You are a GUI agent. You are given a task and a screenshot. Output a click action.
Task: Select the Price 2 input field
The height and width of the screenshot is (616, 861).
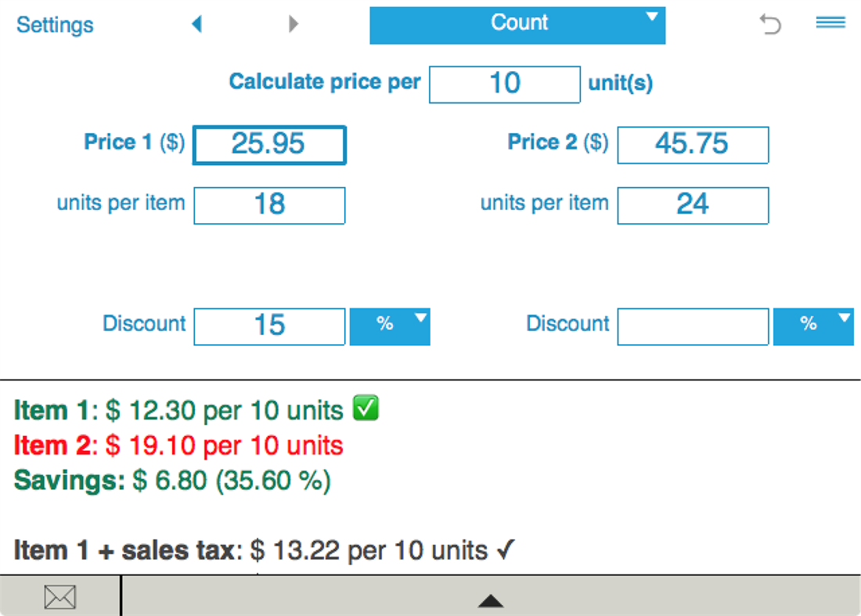(x=693, y=145)
